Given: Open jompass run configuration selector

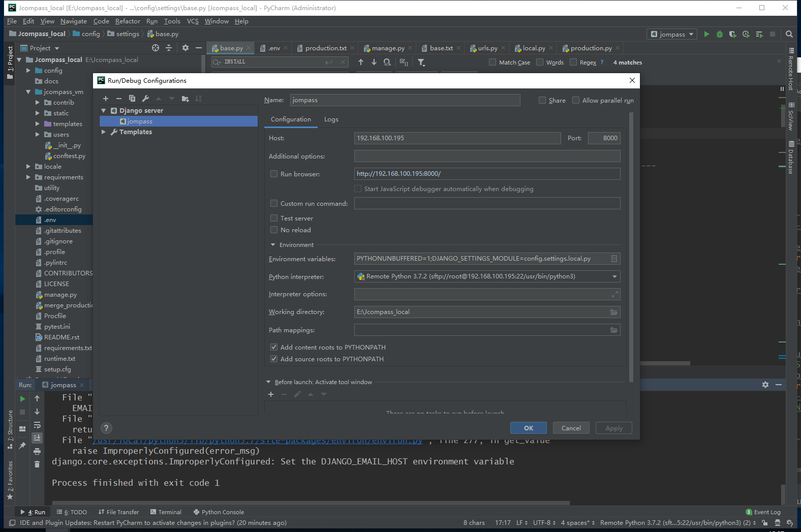Looking at the screenshot, I should tap(671, 34).
